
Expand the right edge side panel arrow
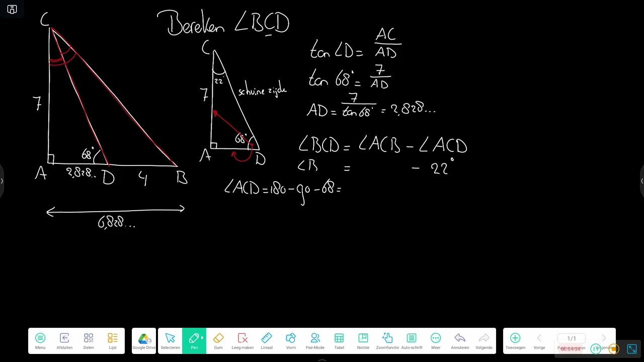[x=642, y=181]
